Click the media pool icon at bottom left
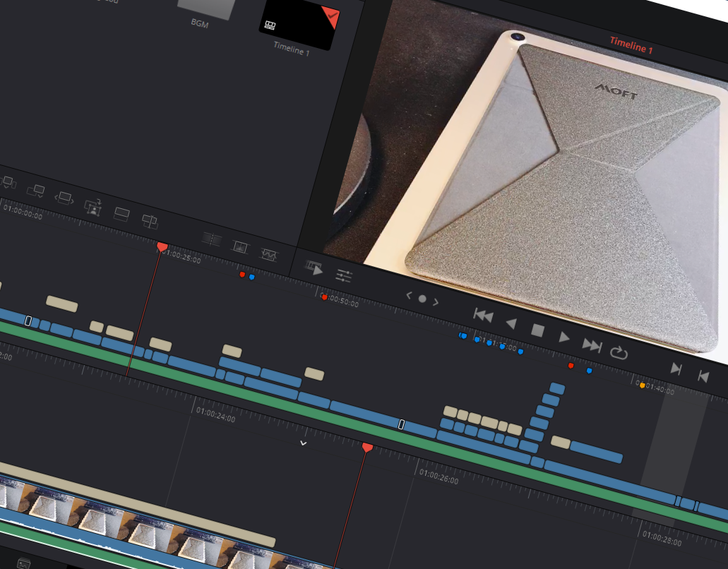 click(x=24, y=564)
